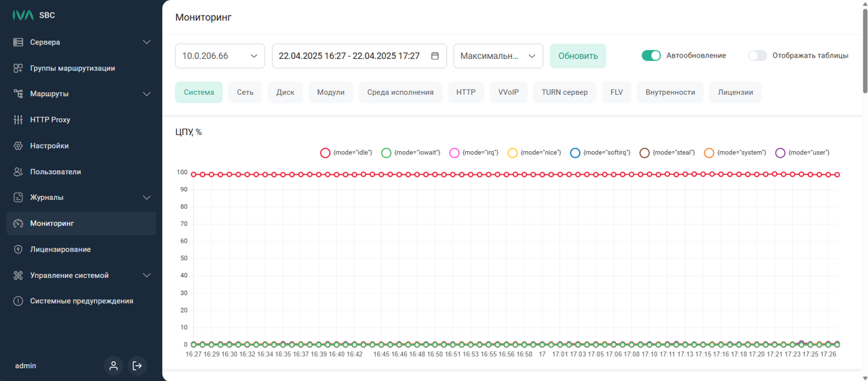Switch to the TURN сервер tab
Screen dimensions: 868x381
[564, 92]
